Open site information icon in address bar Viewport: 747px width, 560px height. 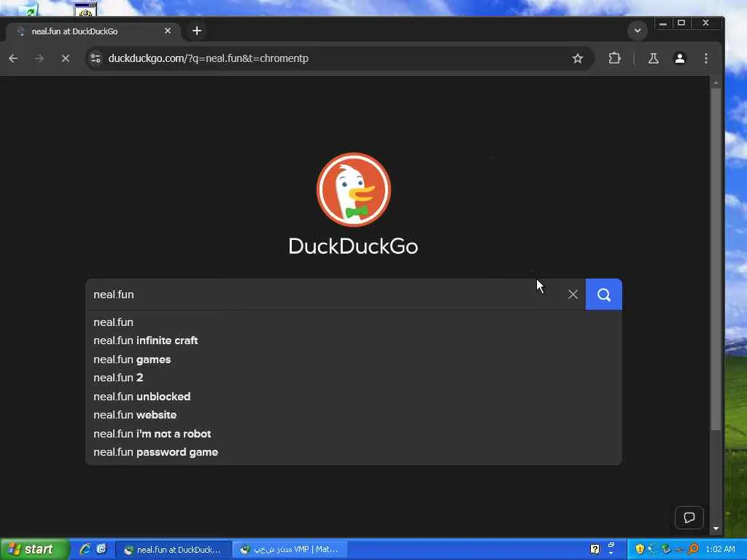[96, 58]
